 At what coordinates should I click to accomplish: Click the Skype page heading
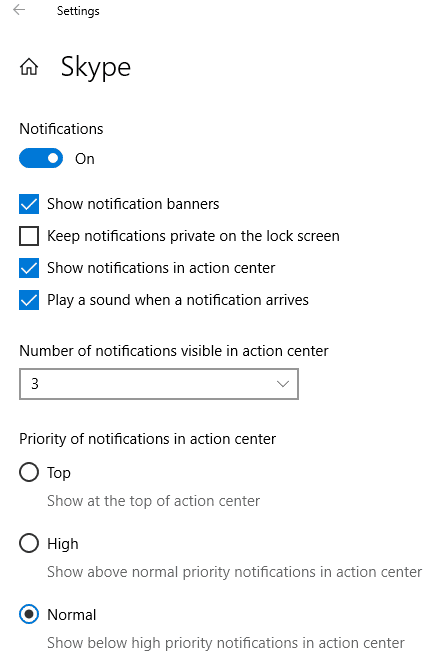96,68
